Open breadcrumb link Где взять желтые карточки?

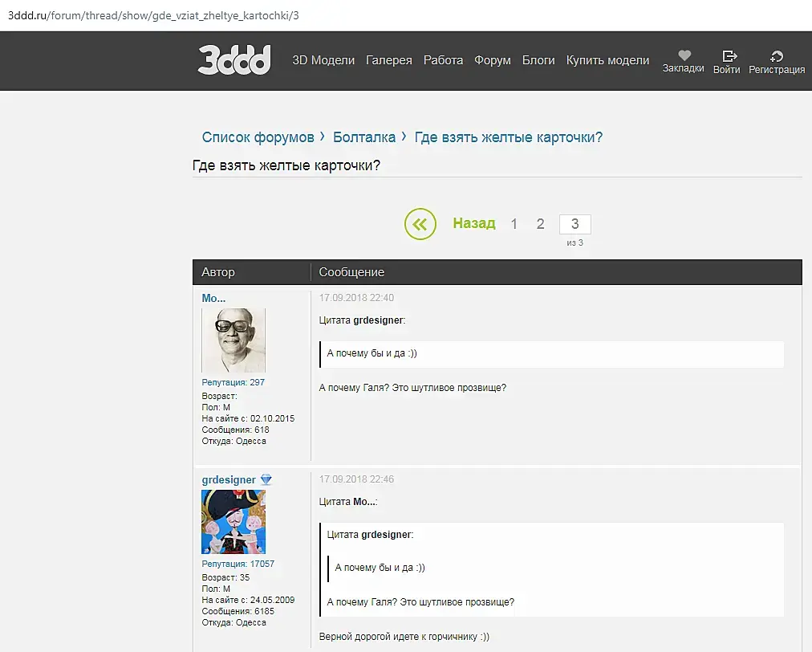509,137
